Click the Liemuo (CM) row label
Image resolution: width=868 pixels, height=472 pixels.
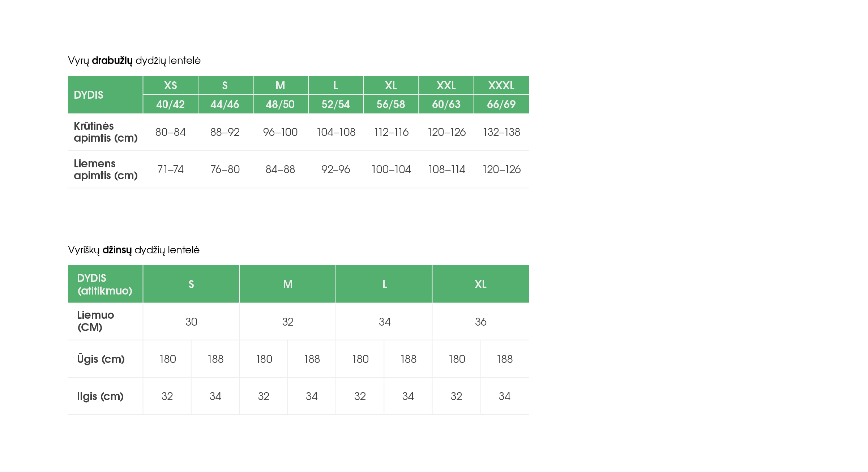coord(95,321)
